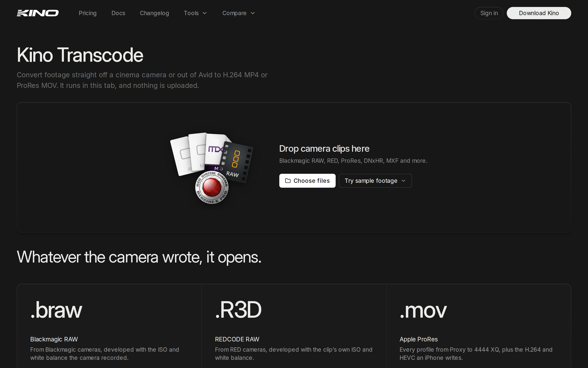Viewport: 588px width, 368px height.
Task: Click the .braw format heading
Action: point(56,310)
